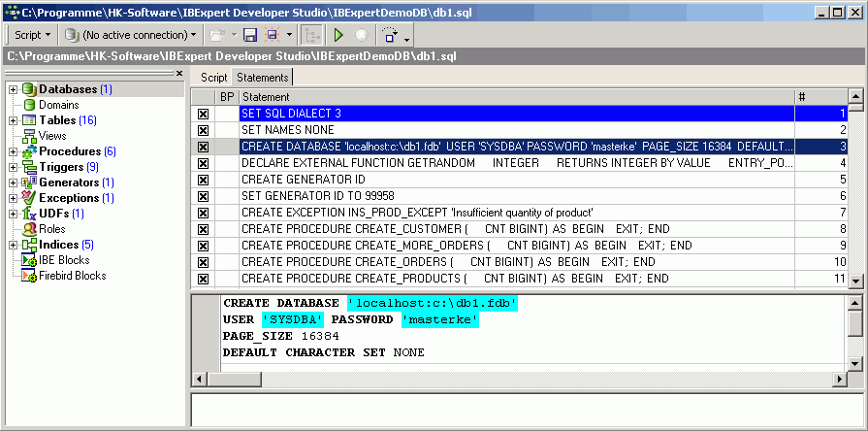Viewport: 868px width, 431px height.
Task: Expand the Indices tree node
Action: pyautogui.click(x=14, y=245)
